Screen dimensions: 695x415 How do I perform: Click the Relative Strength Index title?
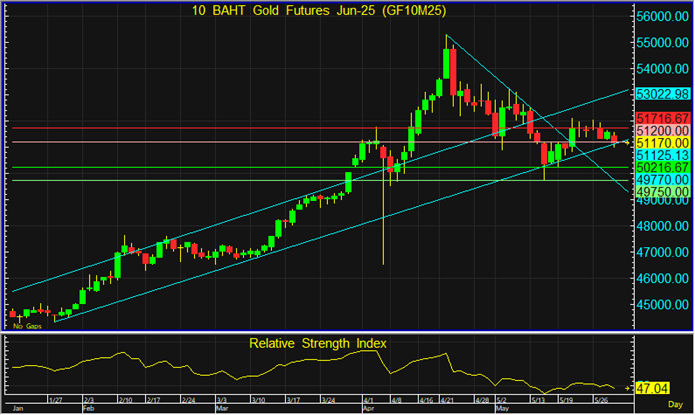coord(316,345)
